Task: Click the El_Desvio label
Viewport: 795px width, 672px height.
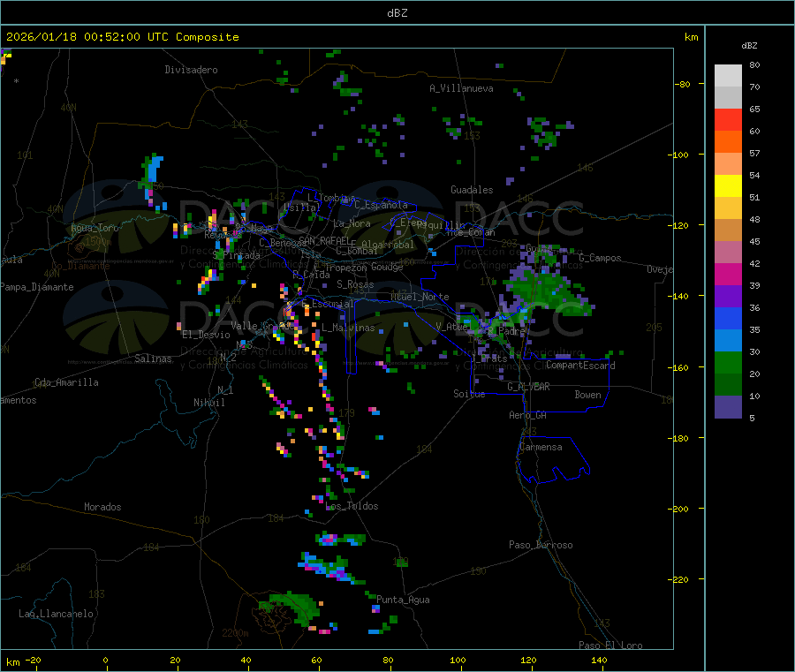Action: click(206, 335)
